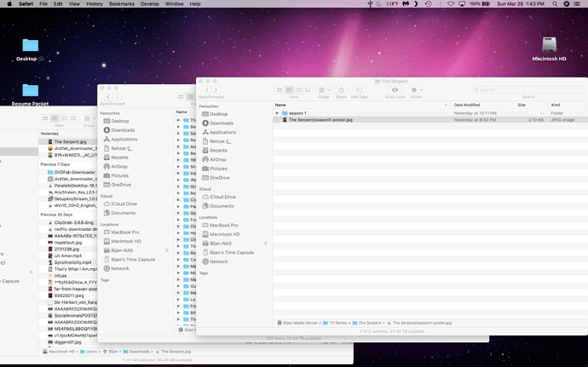Open Macintosh HD in middle window sidebar

pyautogui.click(x=122, y=242)
